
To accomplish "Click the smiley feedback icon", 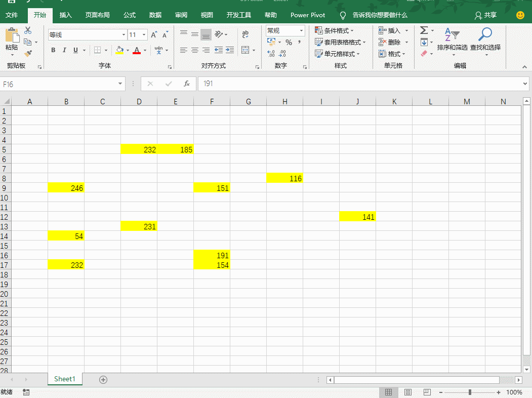I will (x=520, y=15).
